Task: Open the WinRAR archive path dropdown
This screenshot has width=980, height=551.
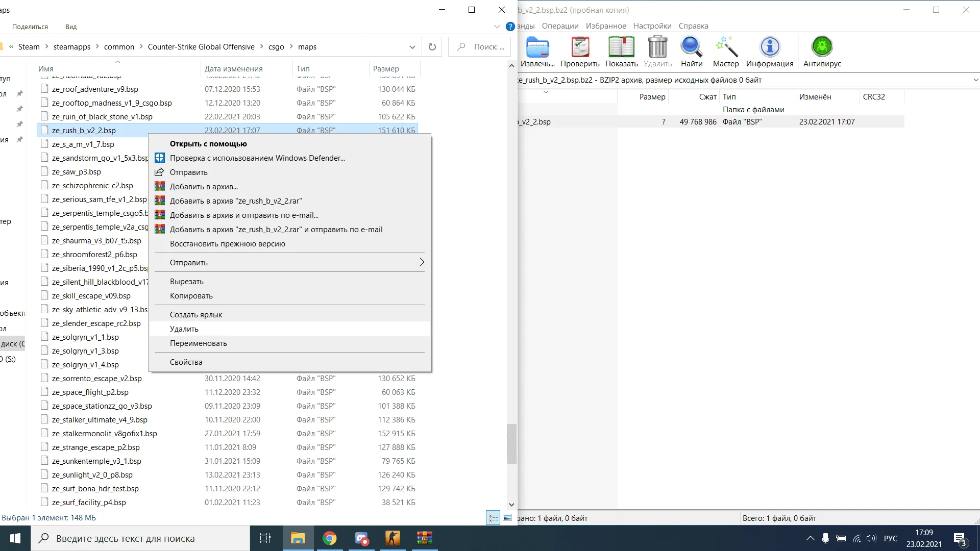Action: click(975, 80)
